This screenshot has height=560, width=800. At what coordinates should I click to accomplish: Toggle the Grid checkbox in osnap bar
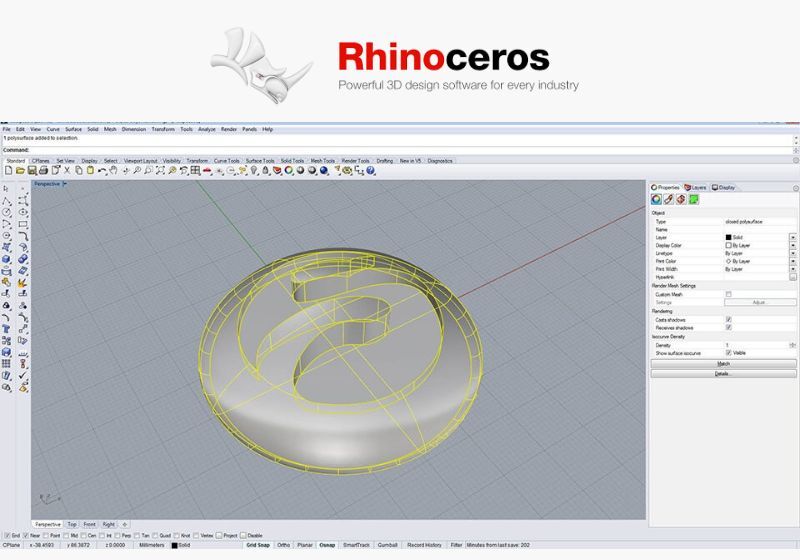click(7, 536)
